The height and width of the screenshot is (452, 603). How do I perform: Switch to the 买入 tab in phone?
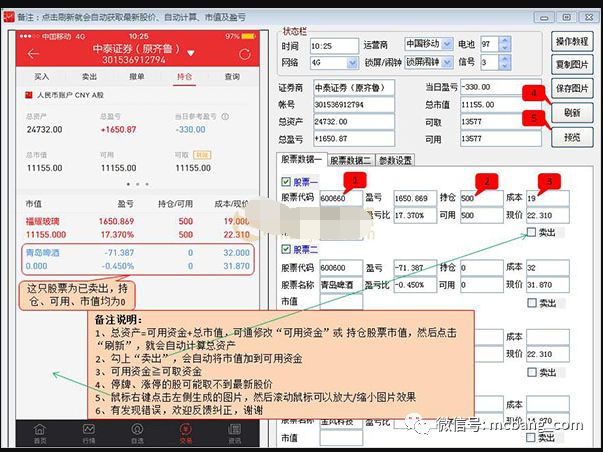[x=42, y=77]
